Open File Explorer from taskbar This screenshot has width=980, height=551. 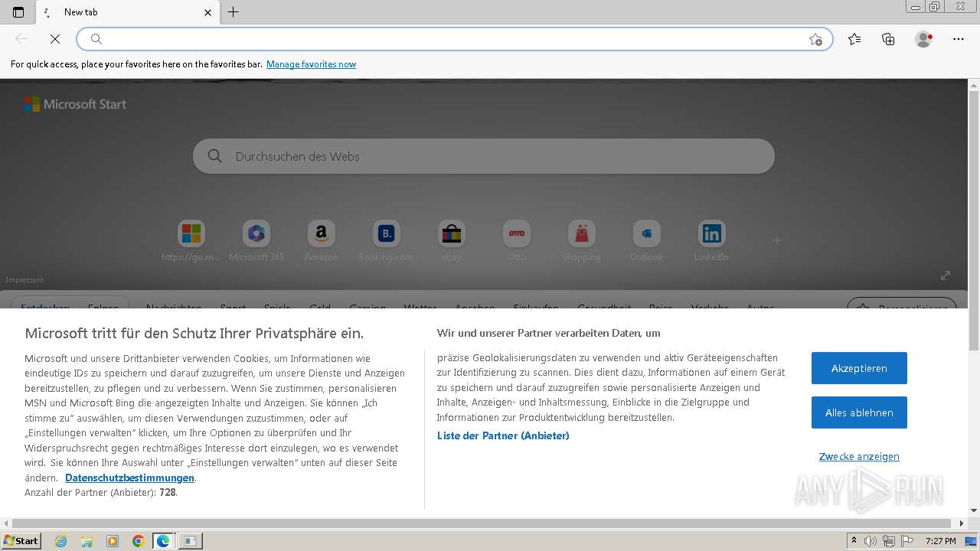[x=87, y=541]
